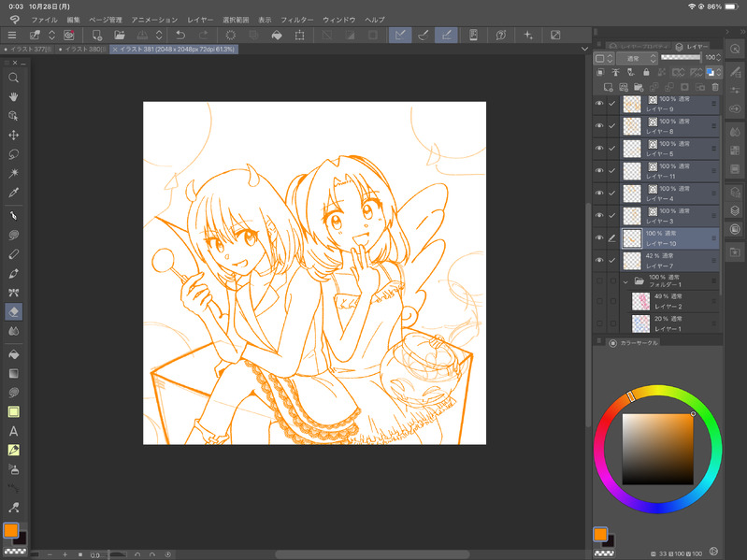Image resolution: width=747 pixels, height=560 pixels.
Task: Click the transparent color swatch below tool palette colors
Action: click(x=15, y=552)
